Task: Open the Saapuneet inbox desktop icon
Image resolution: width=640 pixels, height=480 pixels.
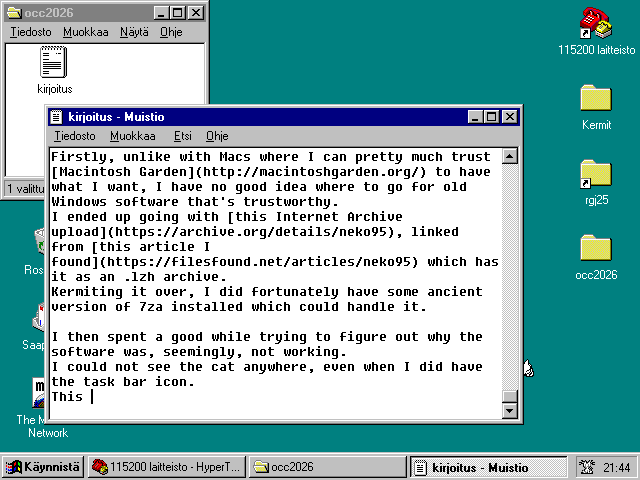Action: pyautogui.click(x=38, y=327)
